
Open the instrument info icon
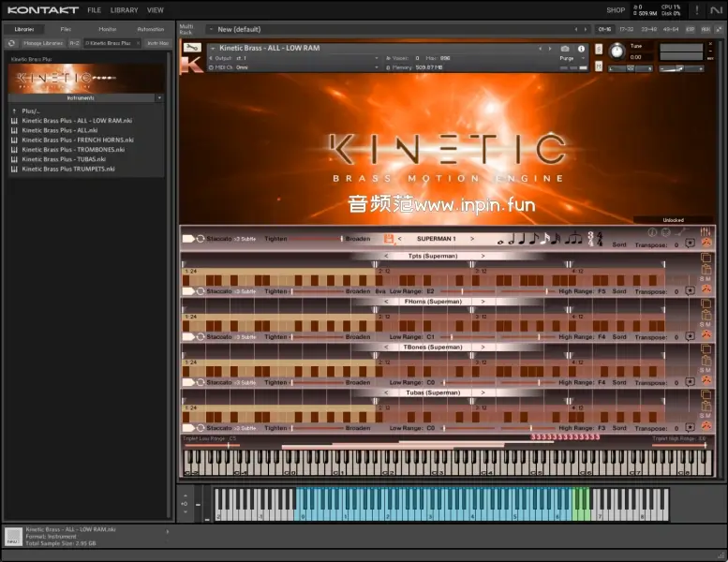(580, 48)
